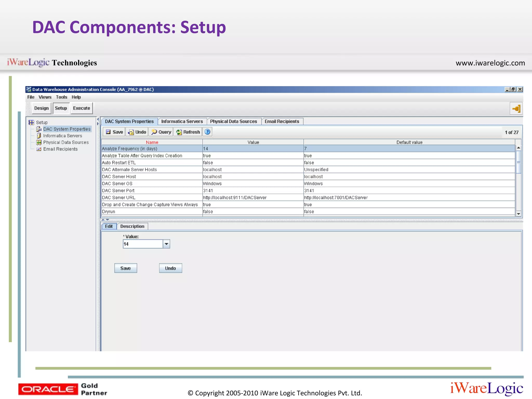Open the File menu

[31, 97]
